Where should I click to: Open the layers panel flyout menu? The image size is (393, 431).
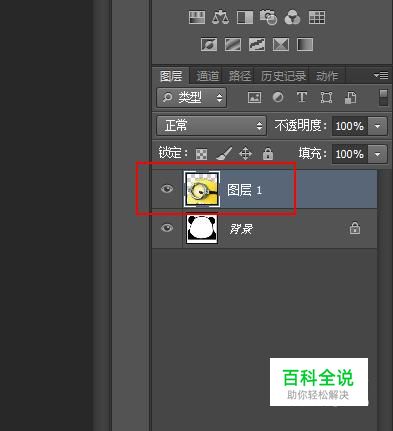tap(381, 76)
